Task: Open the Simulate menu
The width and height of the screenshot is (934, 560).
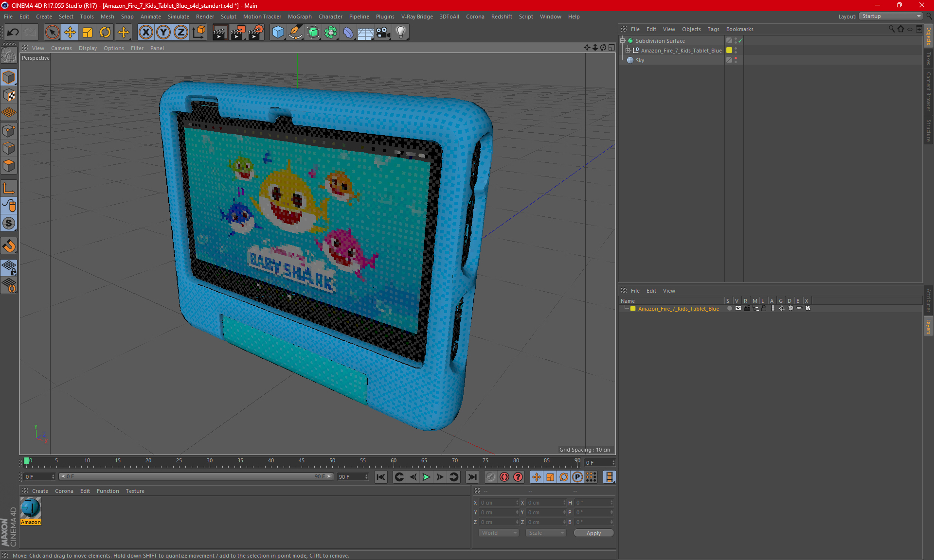Action: (x=179, y=17)
